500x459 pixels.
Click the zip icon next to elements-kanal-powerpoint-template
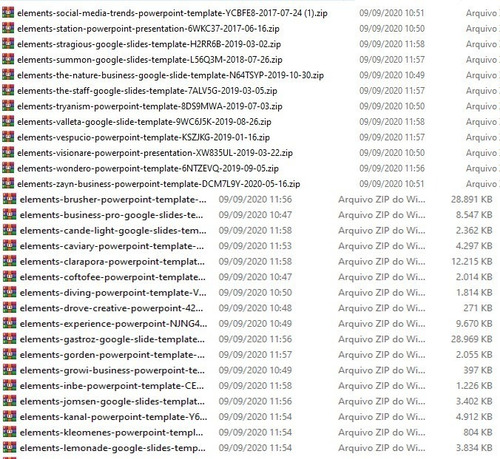9,416
